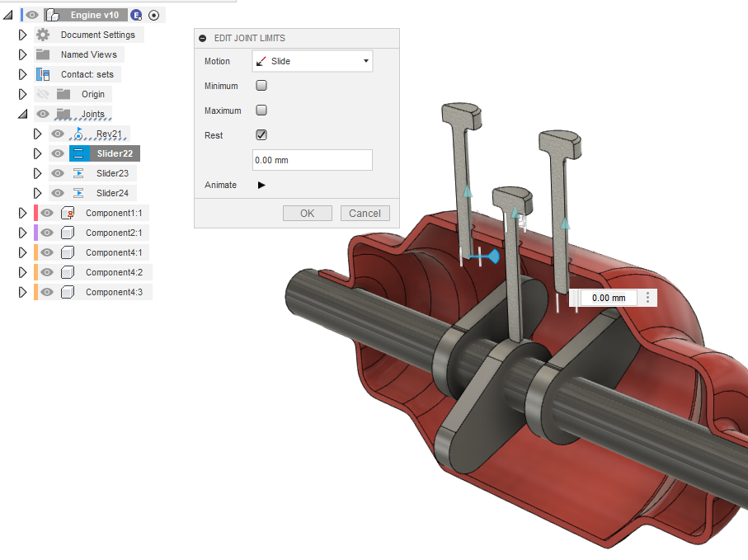748x560 pixels.
Task: Collapse the Joints folder
Action: pyautogui.click(x=22, y=114)
